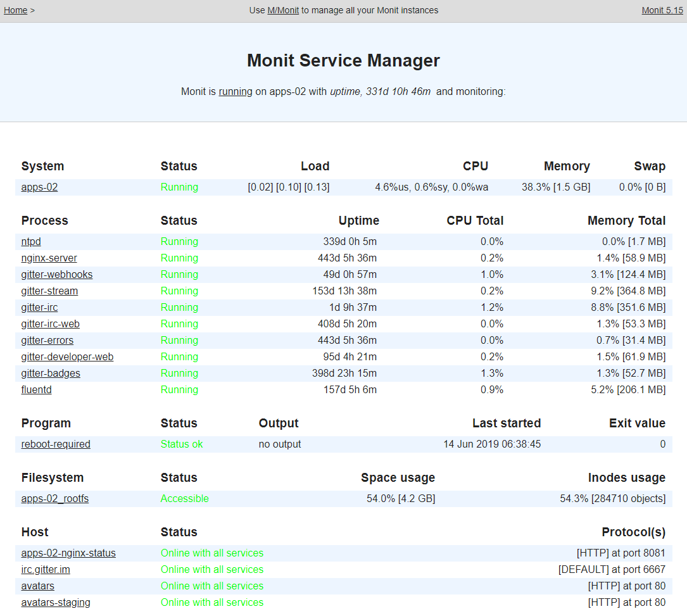Click the Monit 5.15 version link
This screenshot has height=616, width=687.
click(662, 10)
